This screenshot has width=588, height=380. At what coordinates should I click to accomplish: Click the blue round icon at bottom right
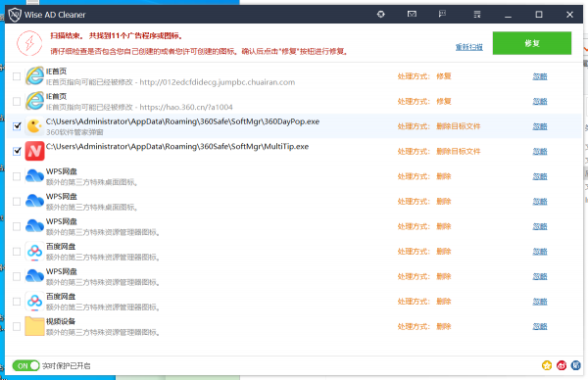[576, 365]
